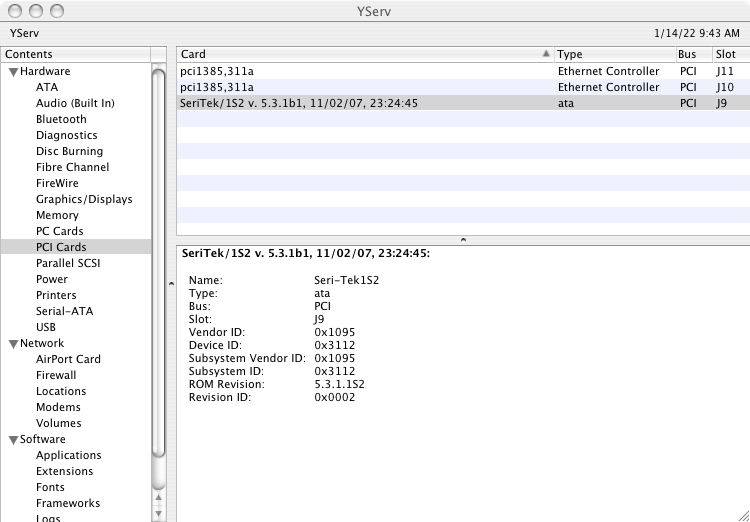Sort by the Card column header
The width and height of the screenshot is (750, 522).
click(x=365, y=54)
